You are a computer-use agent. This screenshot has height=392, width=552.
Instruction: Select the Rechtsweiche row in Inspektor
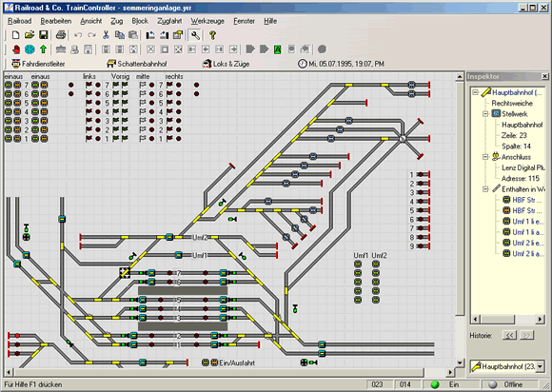512,103
